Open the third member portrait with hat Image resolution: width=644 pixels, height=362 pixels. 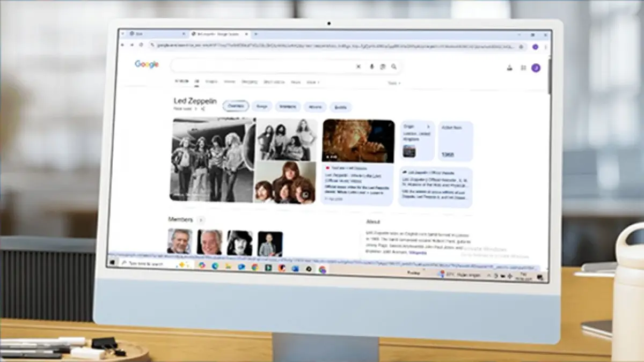[x=239, y=243]
